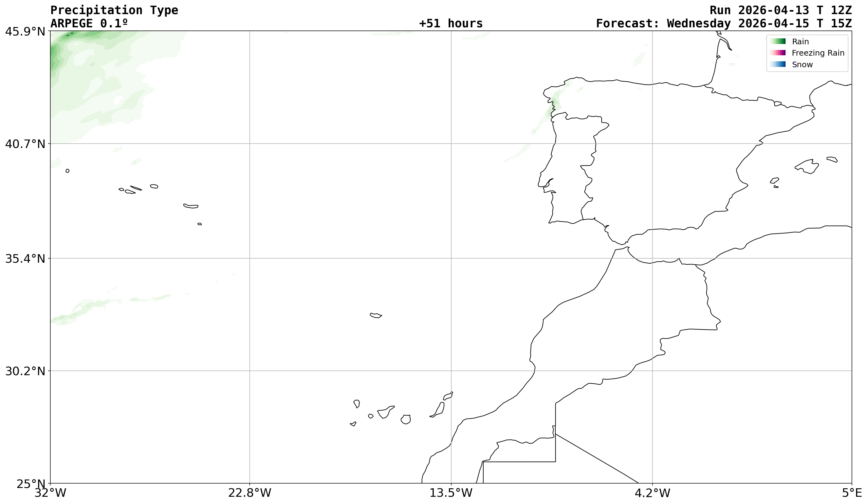867x504 pixels.
Task: Click the Rain legend color swatch
Action: point(778,41)
